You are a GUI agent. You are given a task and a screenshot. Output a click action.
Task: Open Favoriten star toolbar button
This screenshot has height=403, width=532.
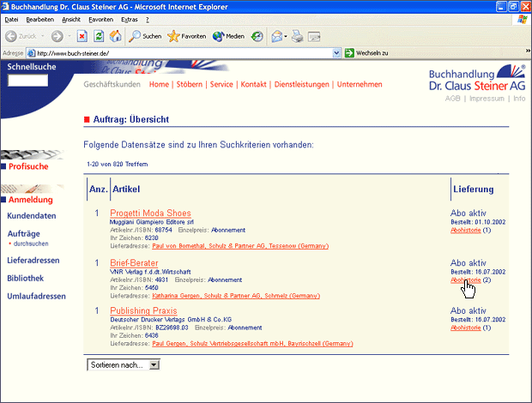[x=186, y=36]
